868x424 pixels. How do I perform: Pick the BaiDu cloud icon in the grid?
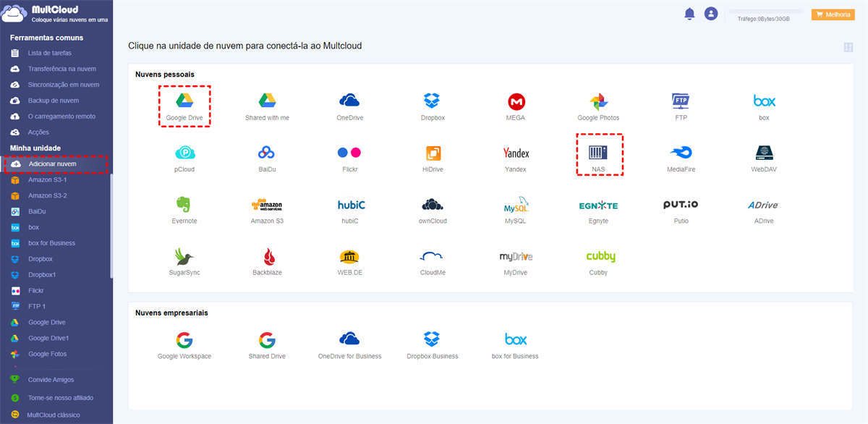(x=267, y=152)
